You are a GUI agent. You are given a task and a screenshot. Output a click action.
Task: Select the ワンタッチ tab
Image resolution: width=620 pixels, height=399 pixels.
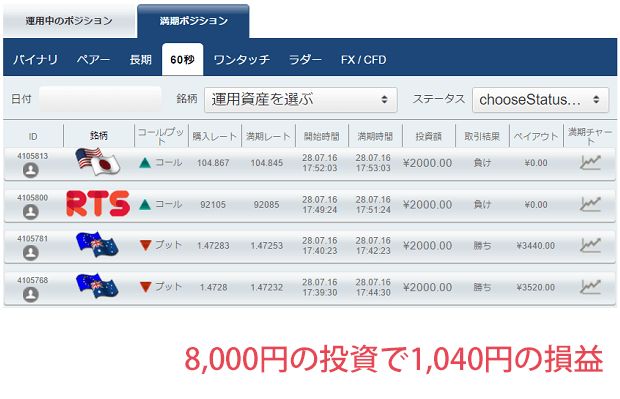pyautogui.click(x=242, y=60)
